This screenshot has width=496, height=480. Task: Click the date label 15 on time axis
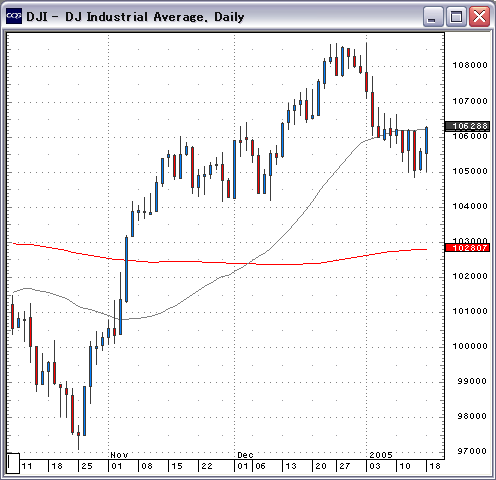click(177, 466)
